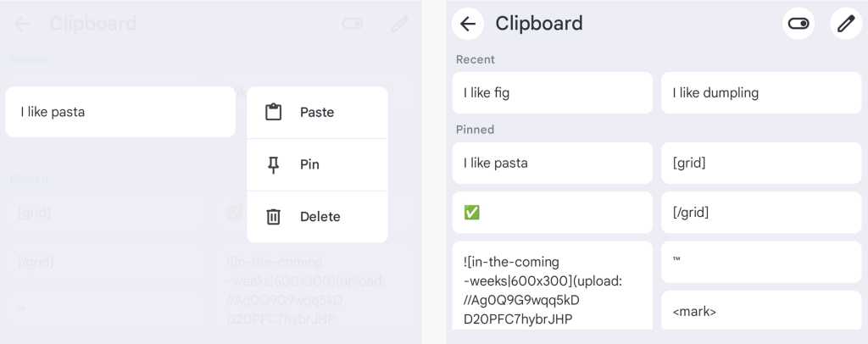Click the dimmed back arrow in left panel
This screenshot has height=344, width=868.
coord(23,24)
